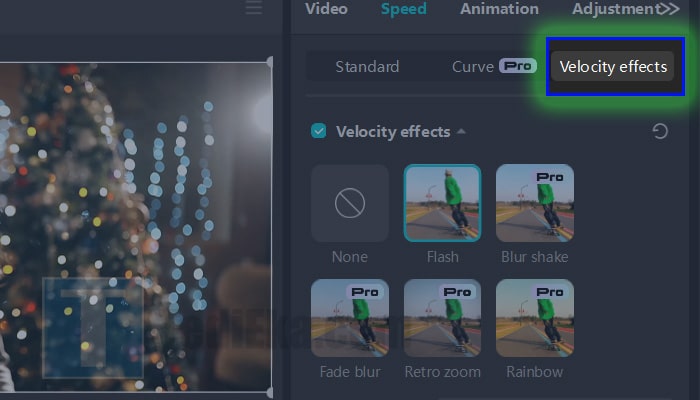
Task: Apply the Flash velocity effect thumbnail
Action: pyautogui.click(x=442, y=203)
